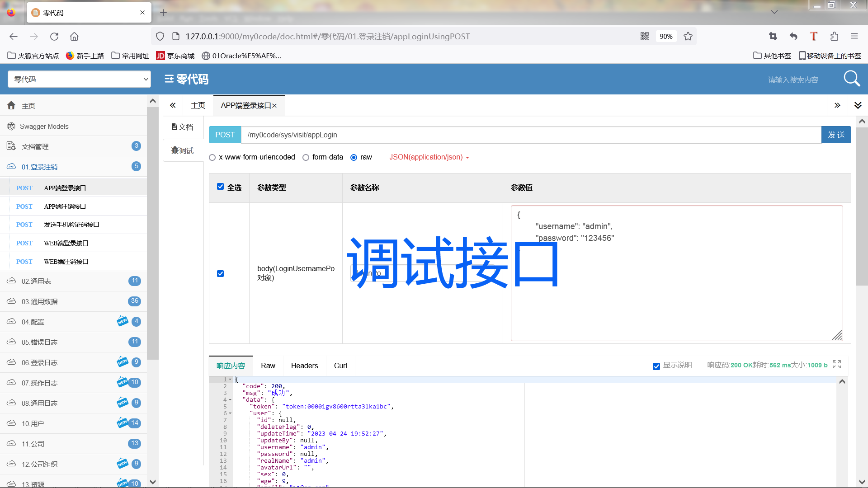Image resolution: width=868 pixels, height=488 pixels.
Task: Open Swagger Models in sidebar
Action: (73, 126)
